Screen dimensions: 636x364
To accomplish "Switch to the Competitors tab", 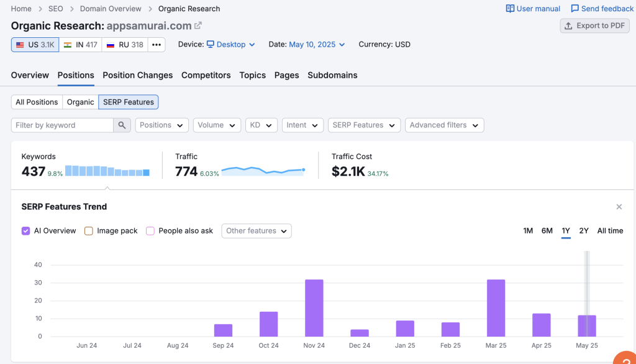I will [x=206, y=75].
